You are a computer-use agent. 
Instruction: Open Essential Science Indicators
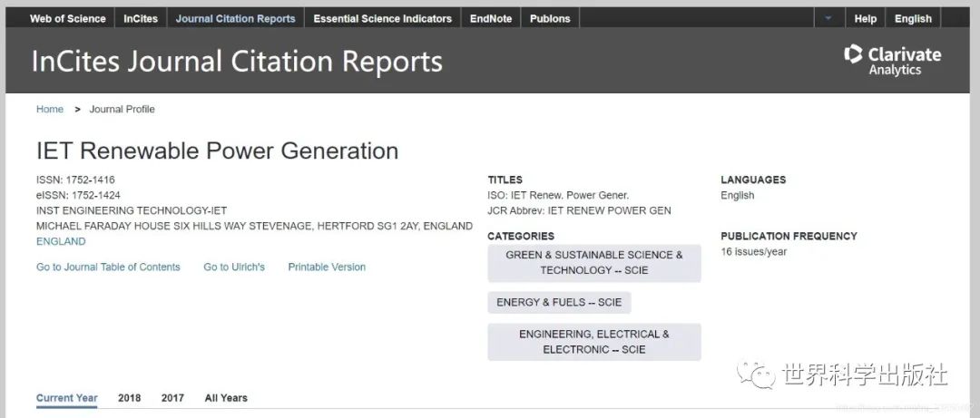point(382,18)
